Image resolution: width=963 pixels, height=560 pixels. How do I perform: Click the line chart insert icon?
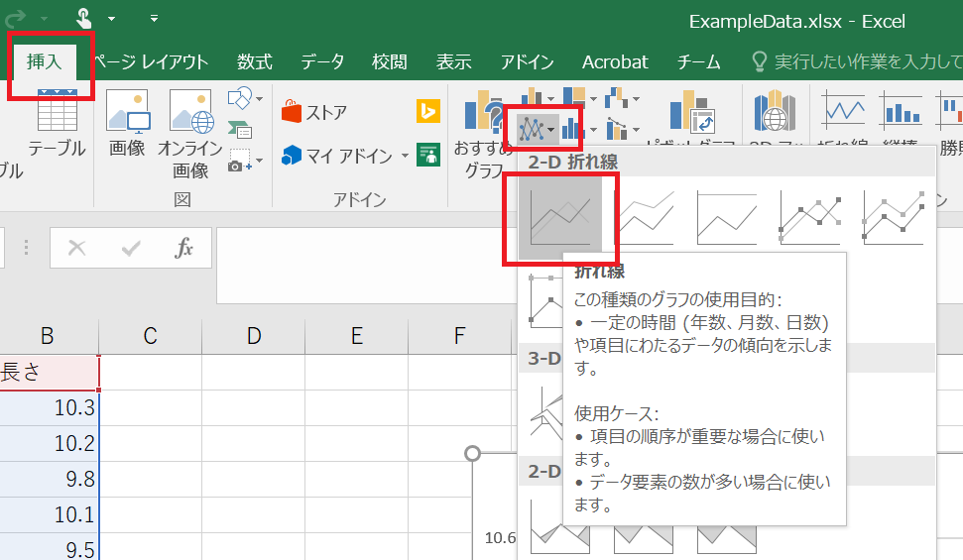pos(532,129)
